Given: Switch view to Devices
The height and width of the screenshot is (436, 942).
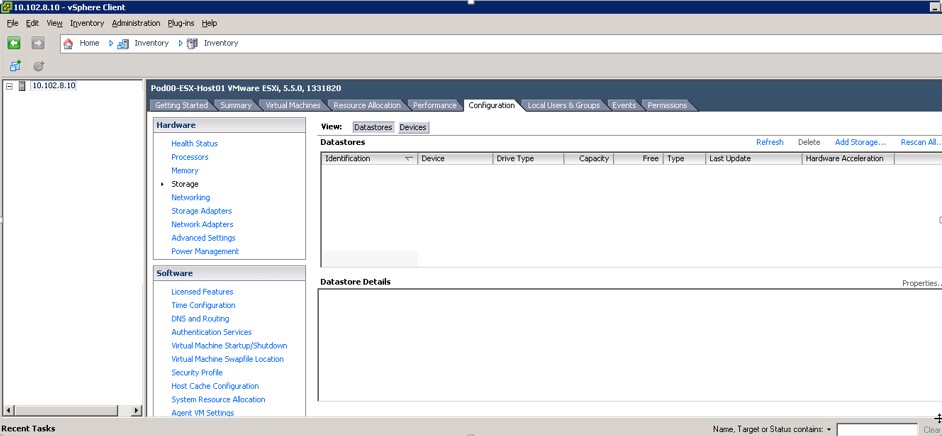Looking at the screenshot, I should pyautogui.click(x=413, y=127).
